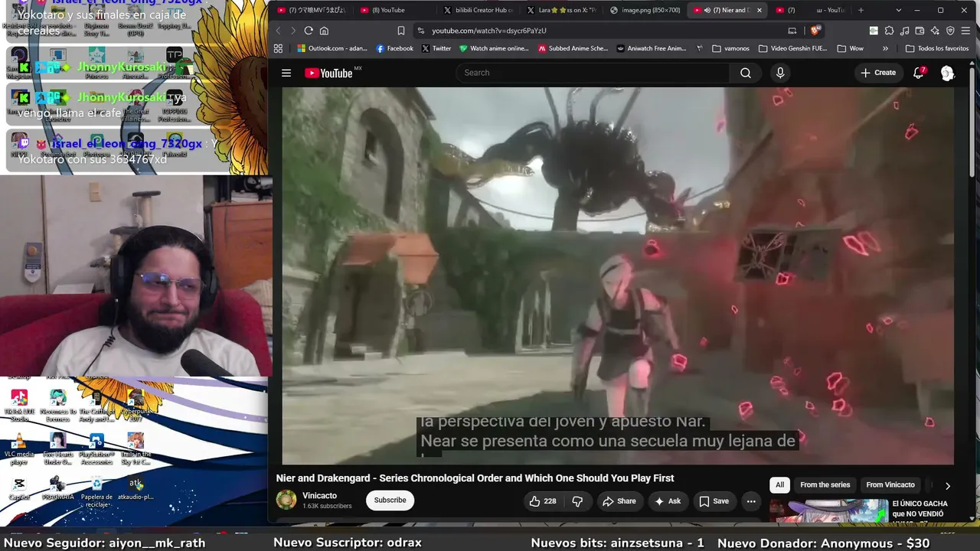This screenshot has height=551, width=980.
Task: Open the PRAGMATA desktop shortcut
Action: (x=57, y=488)
